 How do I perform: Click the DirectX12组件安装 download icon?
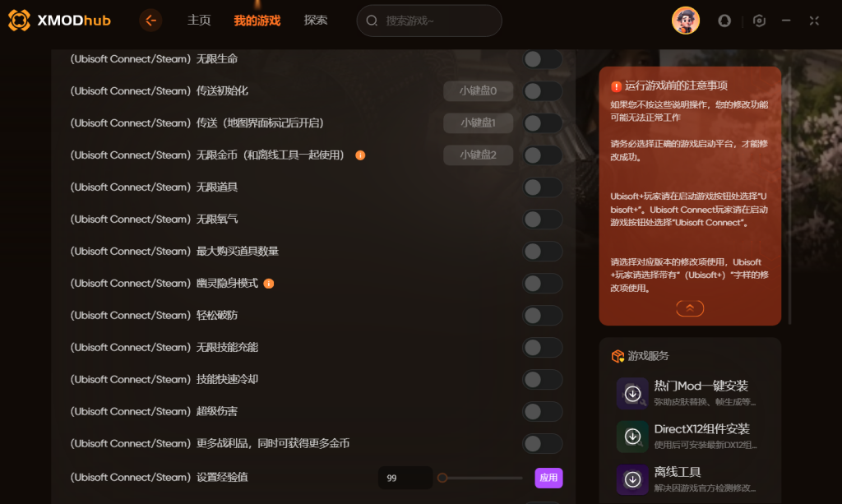click(632, 437)
